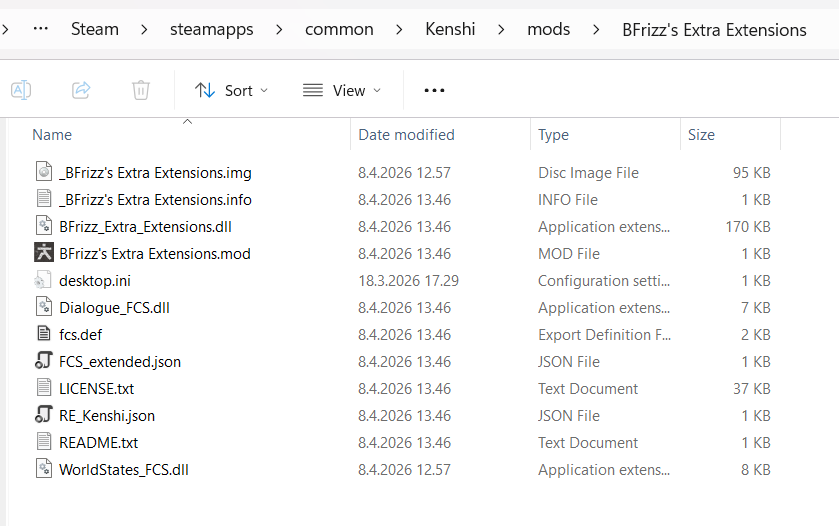Click the desktop.ini settings file icon
839x526 pixels.
[x=43, y=281]
